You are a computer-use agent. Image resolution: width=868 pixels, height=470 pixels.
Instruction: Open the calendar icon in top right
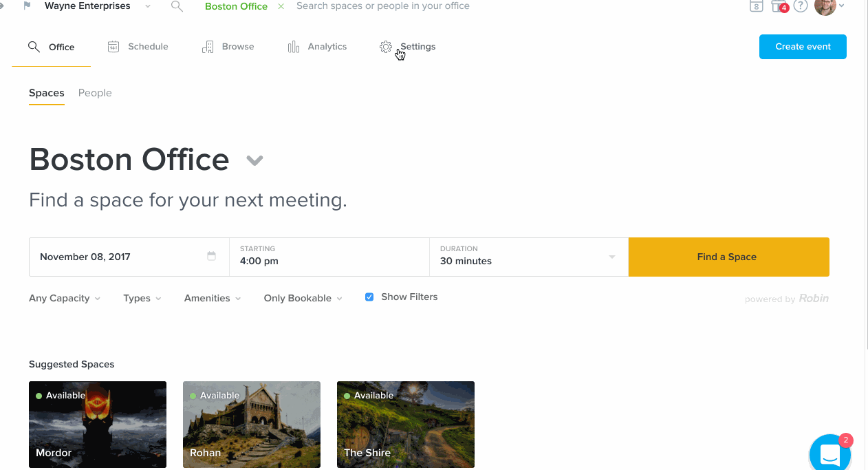[756, 6]
